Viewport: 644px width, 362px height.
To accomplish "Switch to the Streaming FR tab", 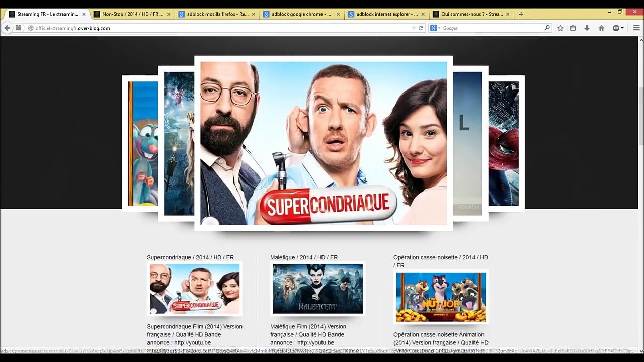I will pyautogui.click(x=48, y=14).
